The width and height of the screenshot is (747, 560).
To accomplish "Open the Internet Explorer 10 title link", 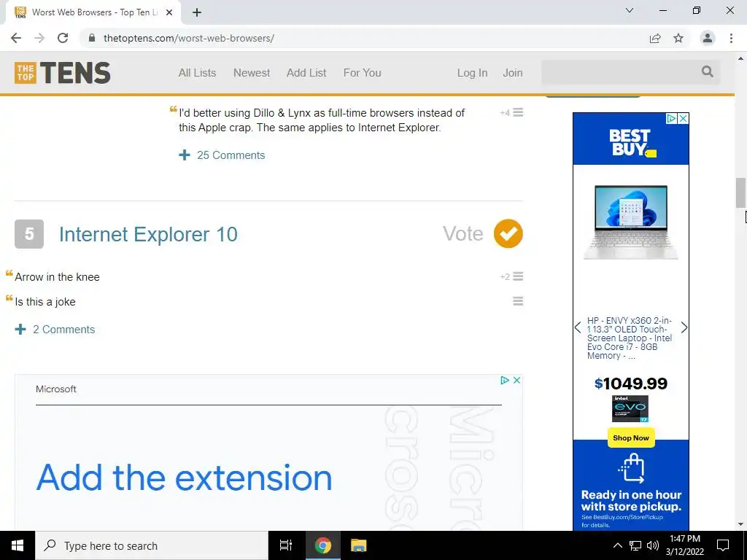I will (x=148, y=234).
